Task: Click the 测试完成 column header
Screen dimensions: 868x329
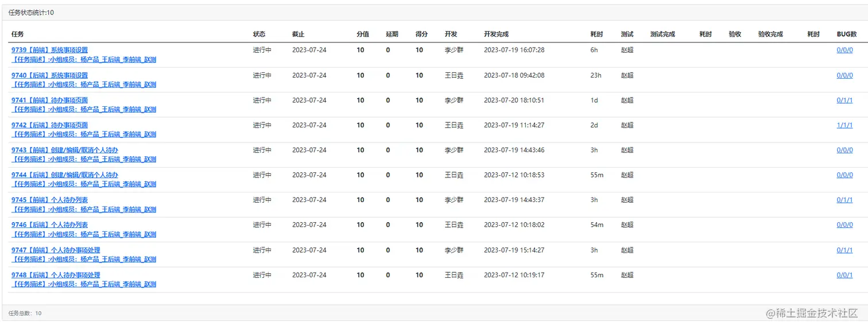Action: pyautogui.click(x=663, y=34)
